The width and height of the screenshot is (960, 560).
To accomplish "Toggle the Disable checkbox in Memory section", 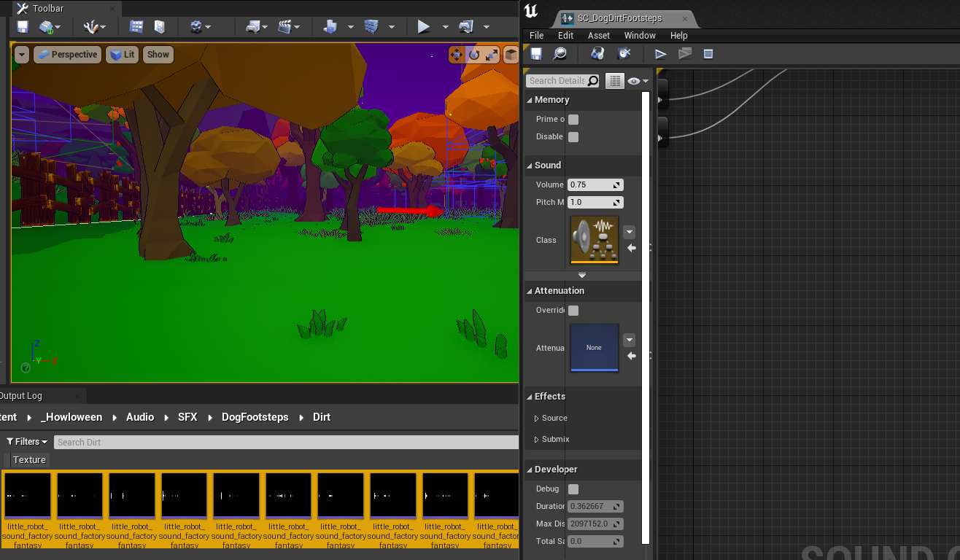I will pyautogui.click(x=573, y=136).
